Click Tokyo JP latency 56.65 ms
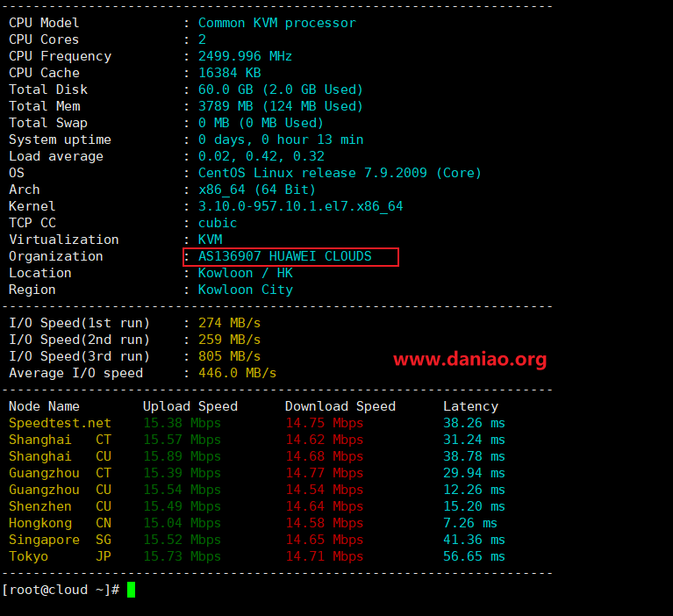This screenshot has height=616, width=673. 475,556
